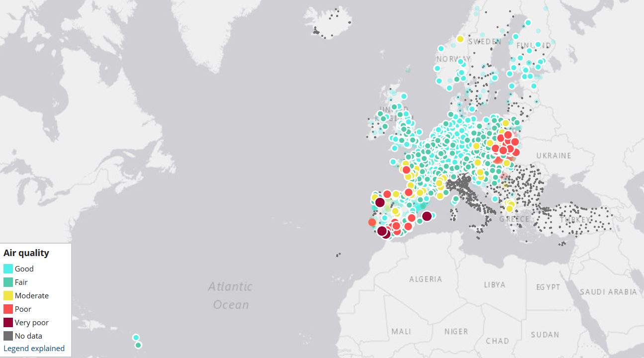This screenshot has width=644, height=358.
Task: Click the Good cyan legend swatch
Action: coord(8,269)
